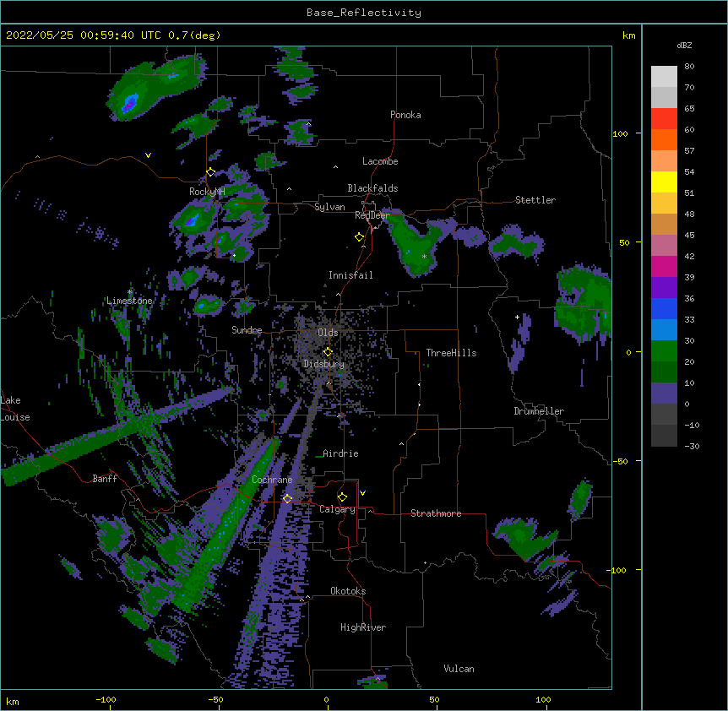The image size is (728, 711).
Task: Click the white plus marker northwest of Drumheller
Action: pyautogui.click(x=517, y=317)
